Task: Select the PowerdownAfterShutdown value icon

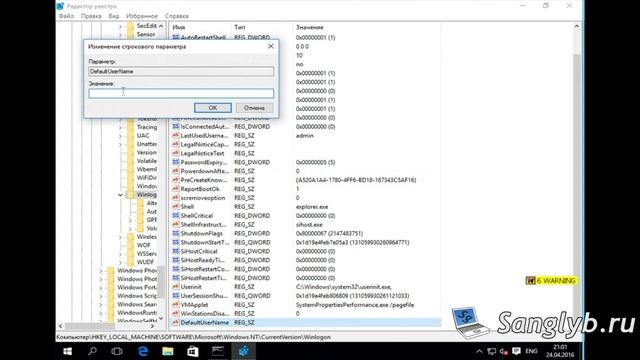Action: click(176, 171)
